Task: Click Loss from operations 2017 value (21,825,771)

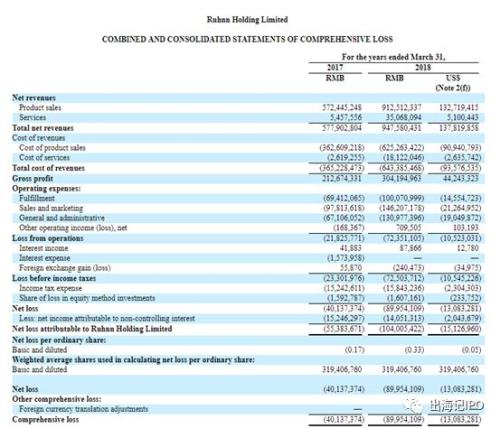Action: pos(344,238)
